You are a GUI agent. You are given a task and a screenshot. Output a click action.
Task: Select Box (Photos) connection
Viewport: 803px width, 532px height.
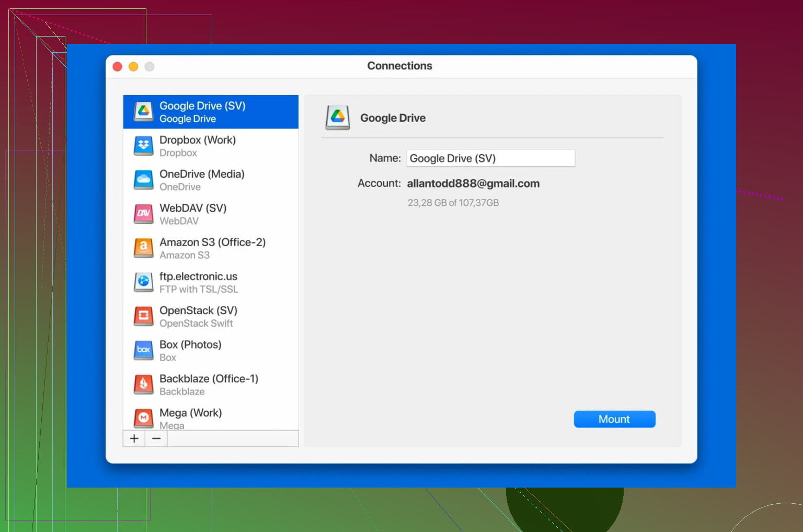(211, 350)
